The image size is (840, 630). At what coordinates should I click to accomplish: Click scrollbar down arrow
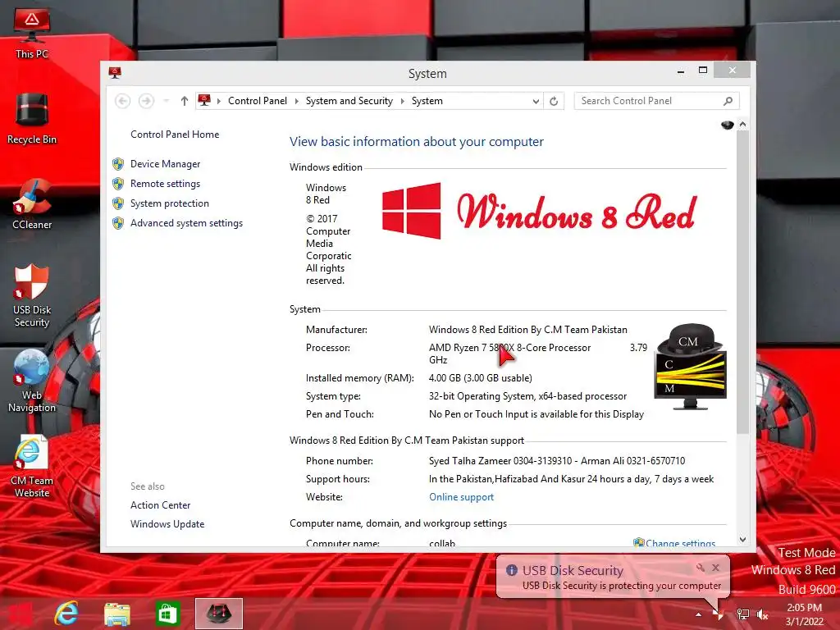pos(742,540)
